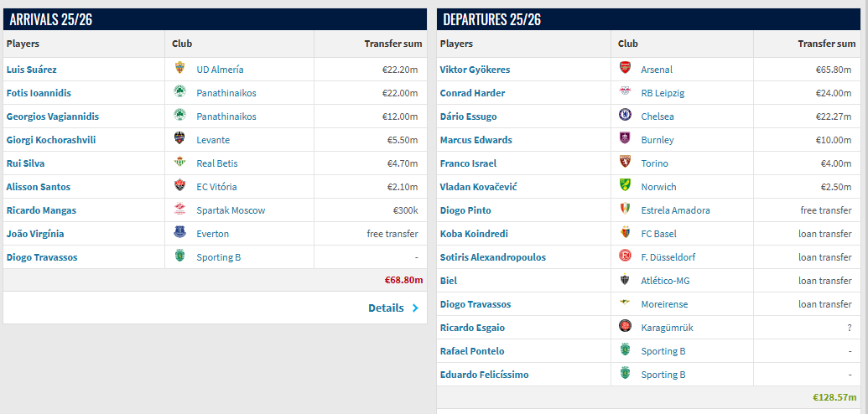Click the Arsenal club crest icon
The image size is (868, 414).
(625, 69)
